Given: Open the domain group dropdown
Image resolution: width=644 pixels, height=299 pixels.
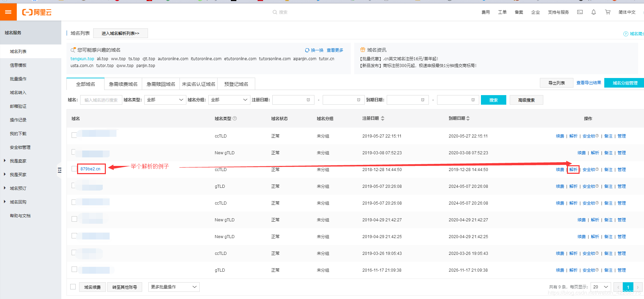Looking at the screenshot, I should click(229, 100).
